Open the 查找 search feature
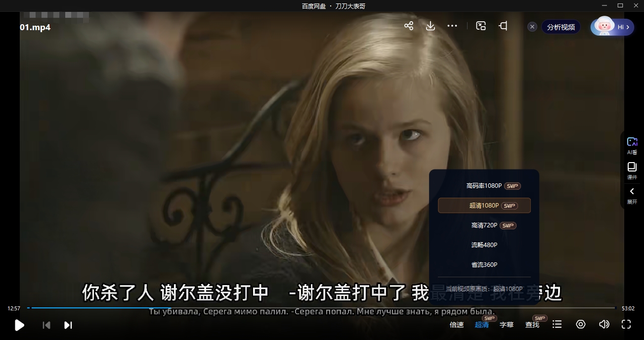 [x=532, y=325]
